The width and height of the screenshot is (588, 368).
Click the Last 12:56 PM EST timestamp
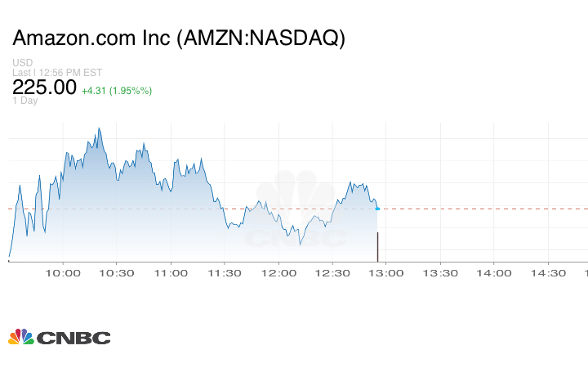(57, 72)
